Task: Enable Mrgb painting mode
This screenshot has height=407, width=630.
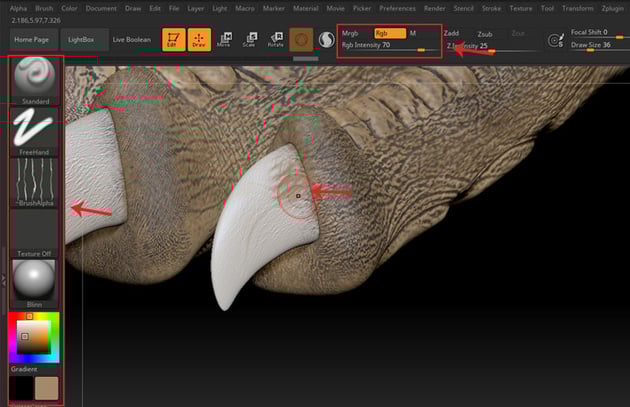Action: (x=350, y=33)
